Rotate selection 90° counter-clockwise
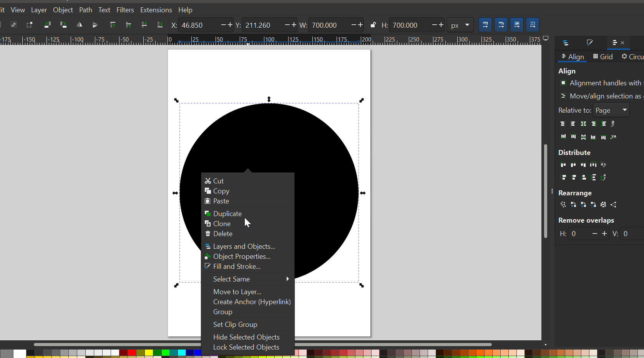This screenshot has height=358, width=644. pyautogui.click(x=48, y=25)
